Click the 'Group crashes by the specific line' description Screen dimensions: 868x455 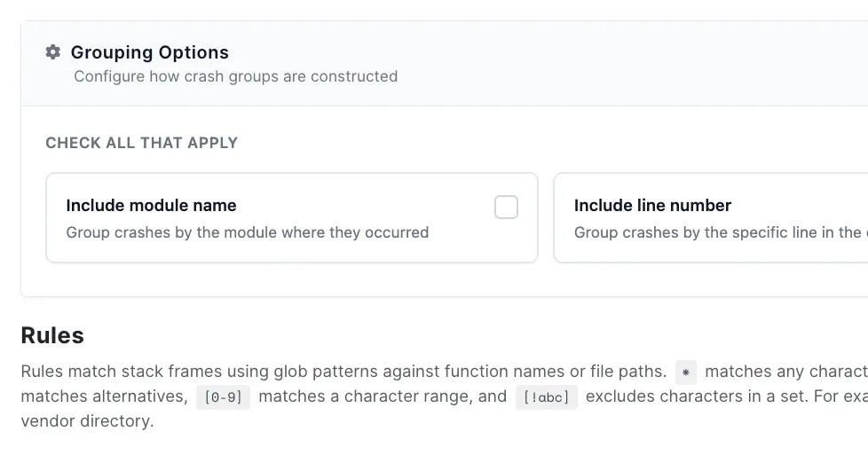721,232
